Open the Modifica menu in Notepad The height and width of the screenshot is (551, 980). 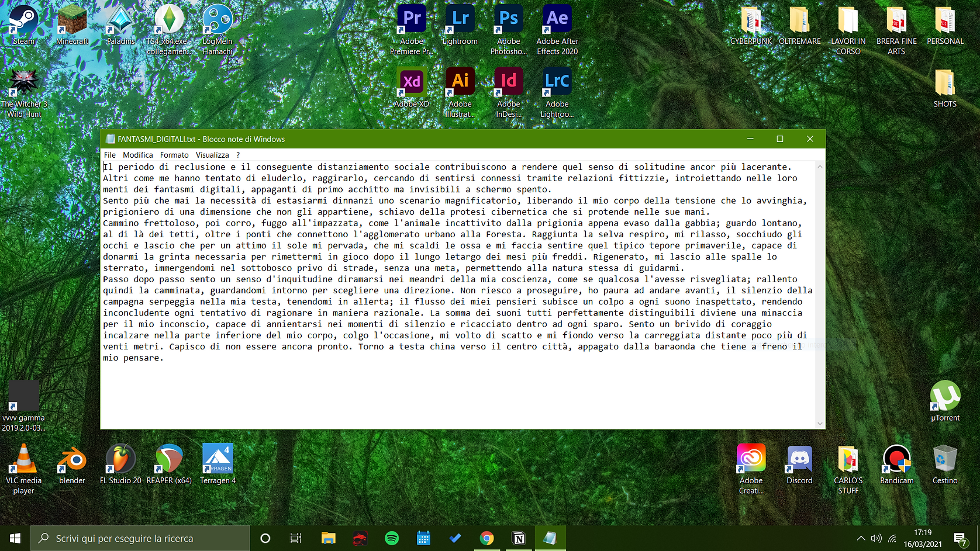[138, 155]
